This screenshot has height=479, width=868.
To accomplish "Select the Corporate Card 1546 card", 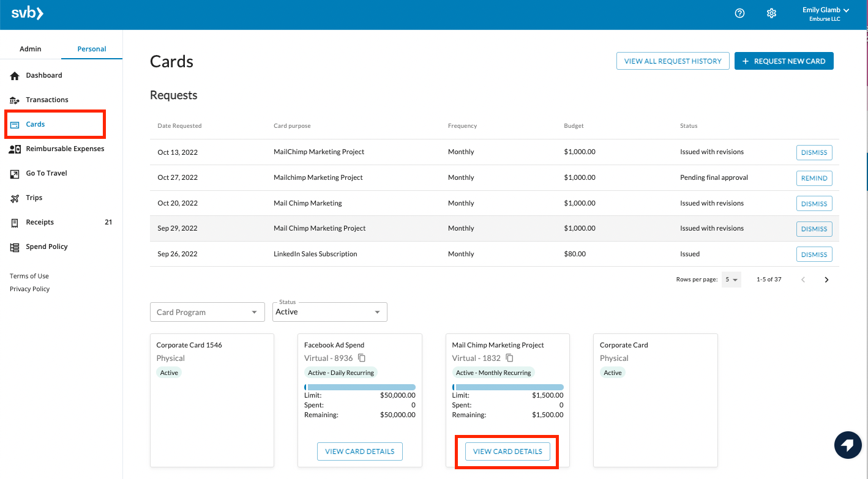I will (212, 400).
